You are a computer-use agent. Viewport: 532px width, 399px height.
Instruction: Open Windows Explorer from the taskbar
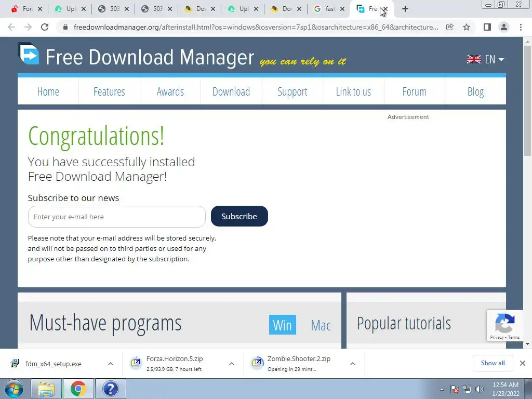[x=46, y=389]
